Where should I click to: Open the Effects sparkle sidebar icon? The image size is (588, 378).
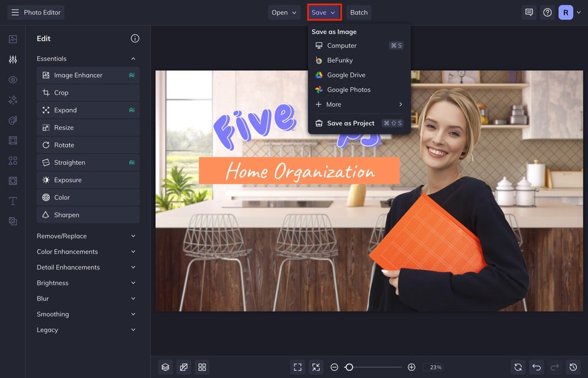tap(12, 100)
